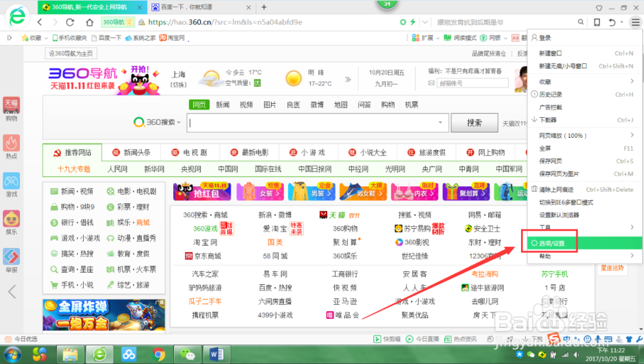Collapse the sidebar with the left chevron
Screen dimensions: 644x364
coord(12,292)
